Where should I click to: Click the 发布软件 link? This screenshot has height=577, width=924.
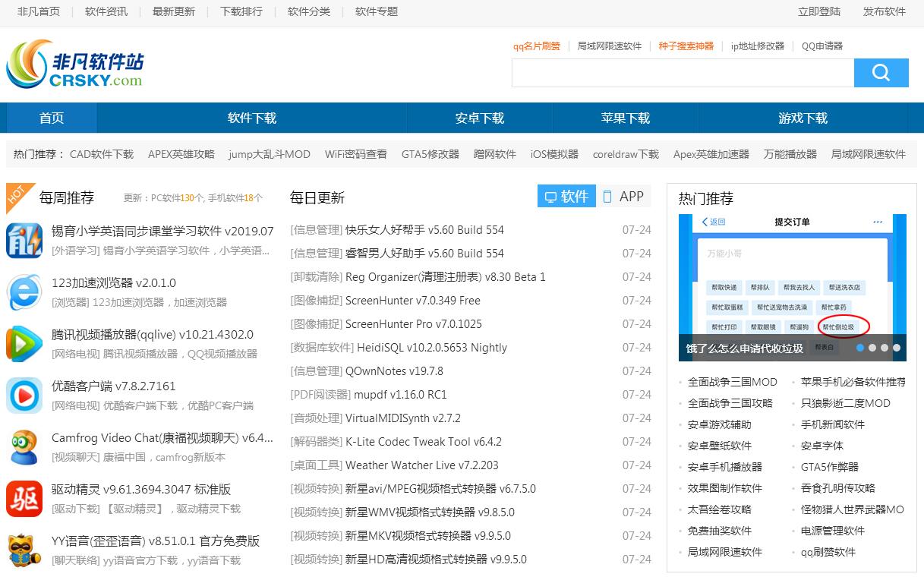tap(885, 11)
